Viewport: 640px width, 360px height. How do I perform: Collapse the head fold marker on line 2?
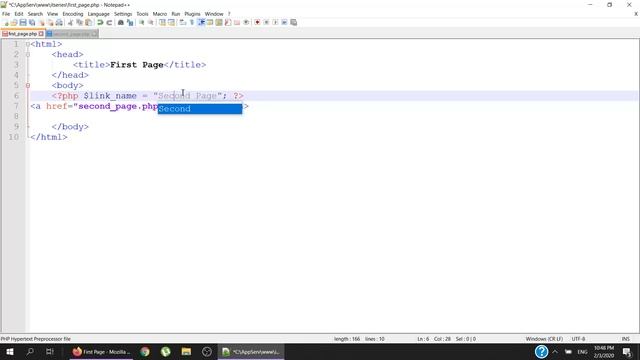[x=28, y=54]
